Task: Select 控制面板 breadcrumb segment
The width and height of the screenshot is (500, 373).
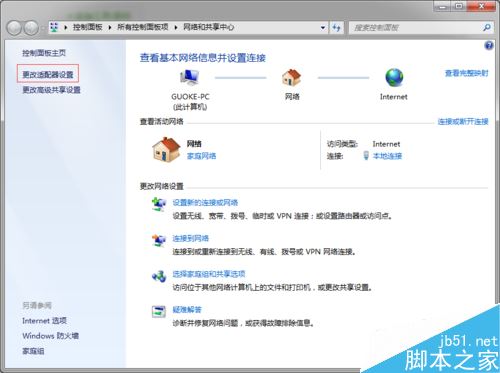Action: [88, 27]
